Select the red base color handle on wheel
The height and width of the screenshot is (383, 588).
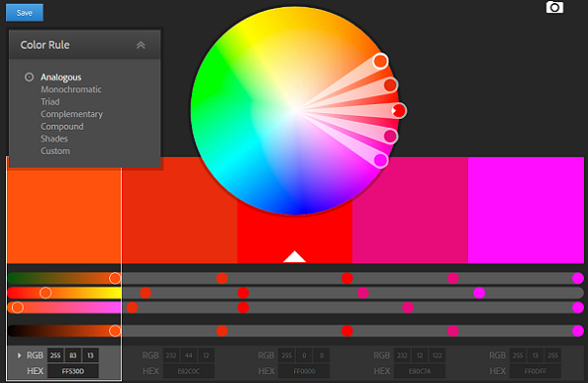[399, 110]
